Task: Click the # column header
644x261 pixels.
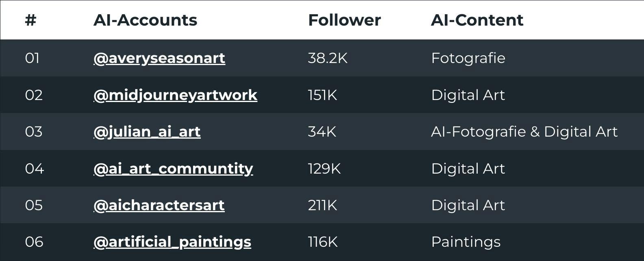Action: click(31, 20)
